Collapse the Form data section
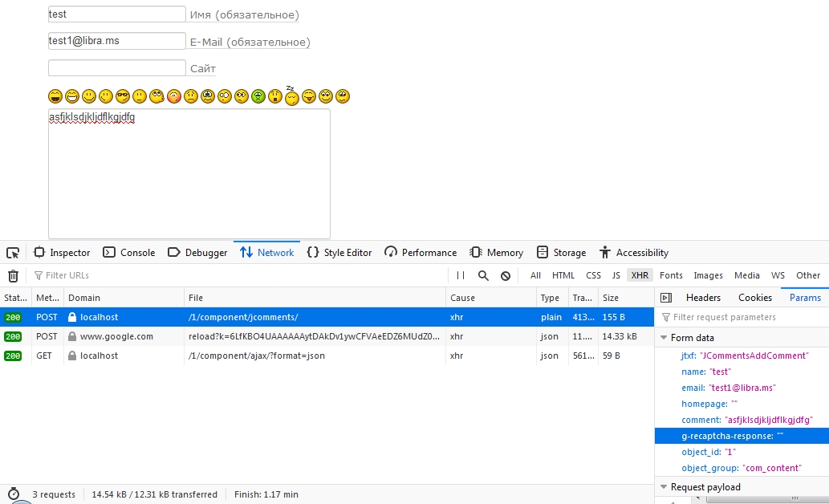Viewport: 829px width, 504px height. pyautogui.click(x=664, y=337)
